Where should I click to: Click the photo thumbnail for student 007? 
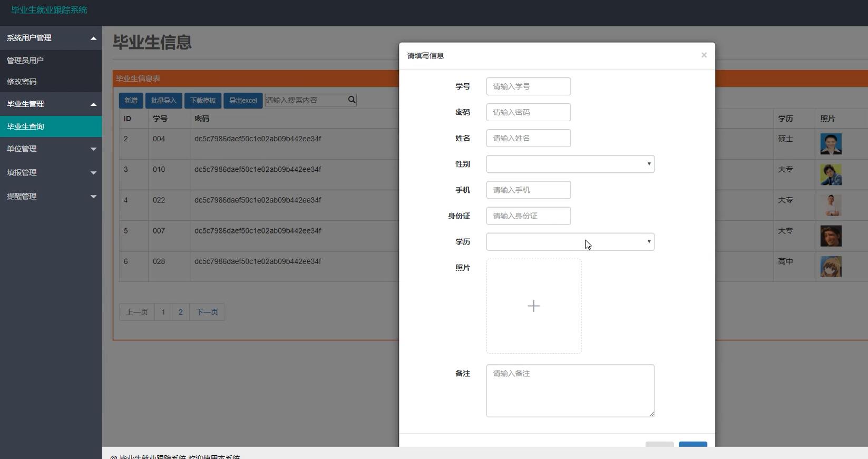pos(831,236)
